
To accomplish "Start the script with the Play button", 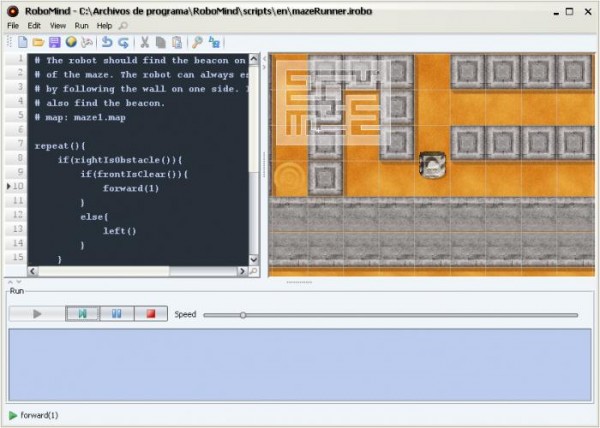I will pos(37,314).
